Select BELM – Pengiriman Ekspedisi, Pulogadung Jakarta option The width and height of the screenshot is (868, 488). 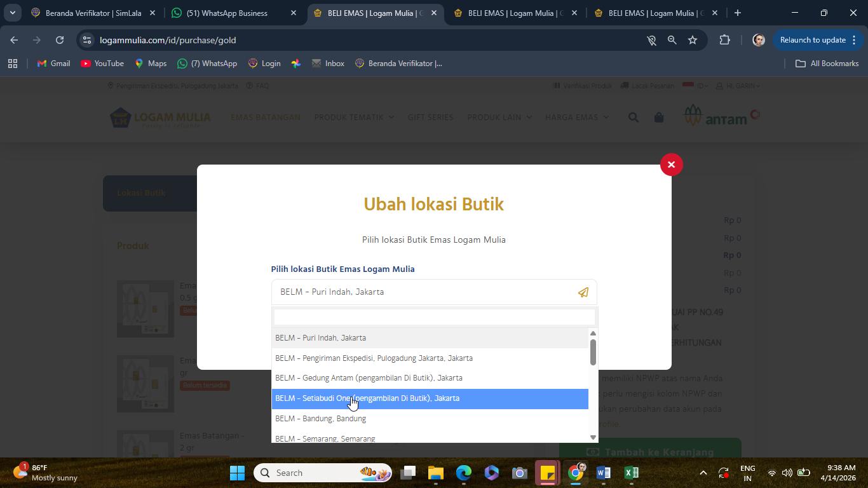[430, 358]
